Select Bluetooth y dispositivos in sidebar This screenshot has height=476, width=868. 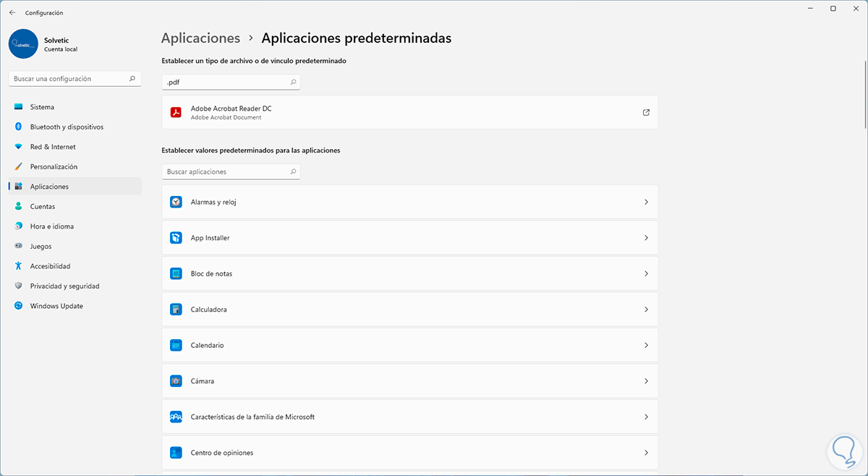[x=67, y=127]
